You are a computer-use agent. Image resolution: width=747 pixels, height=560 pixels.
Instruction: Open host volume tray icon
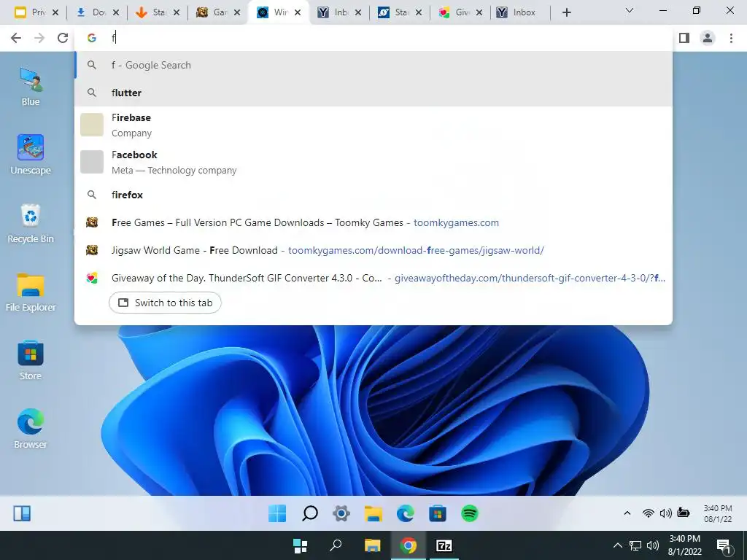(653, 545)
